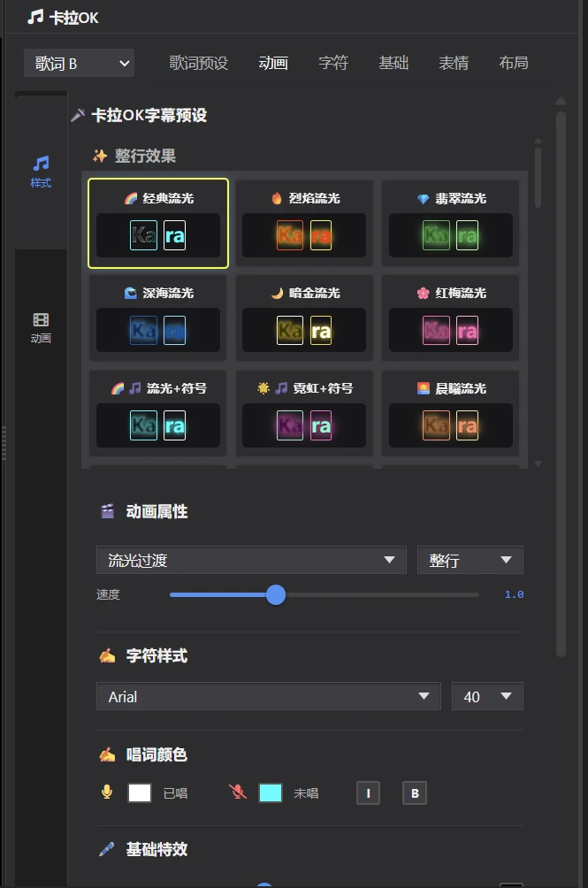Click the sunrise icon in 晨曦流光
The width and height of the screenshot is (588, 888).
423,388
